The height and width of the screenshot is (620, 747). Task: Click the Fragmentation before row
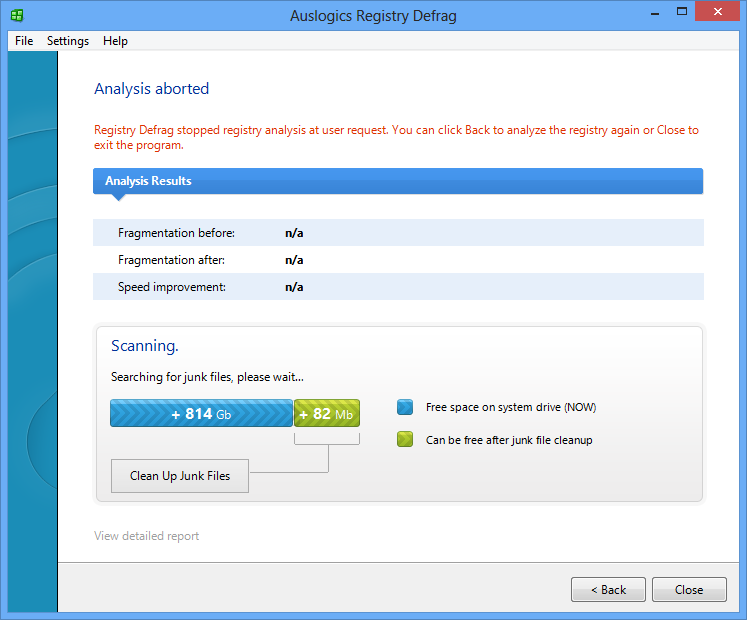pyautogui.click(x=397, y=233)
